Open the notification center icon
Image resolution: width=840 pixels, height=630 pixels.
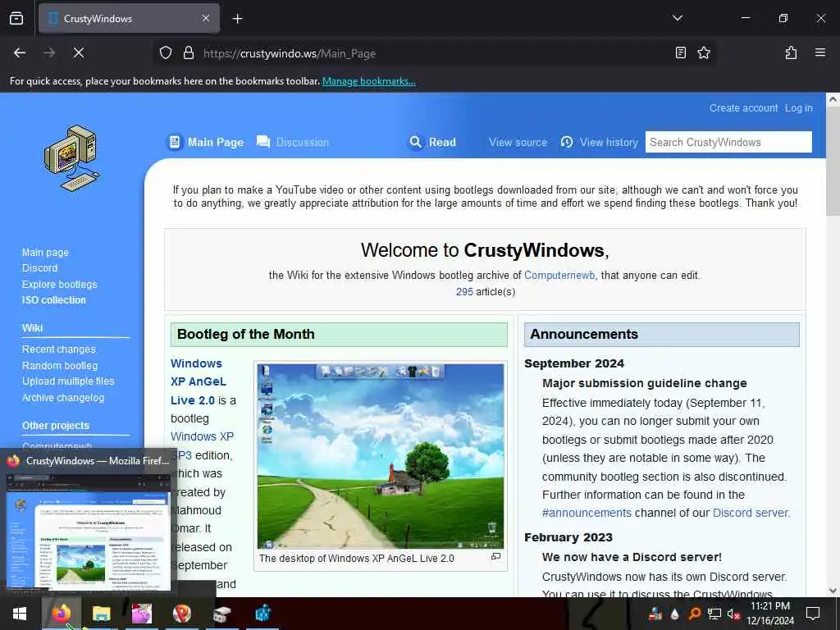pos(813,614)
